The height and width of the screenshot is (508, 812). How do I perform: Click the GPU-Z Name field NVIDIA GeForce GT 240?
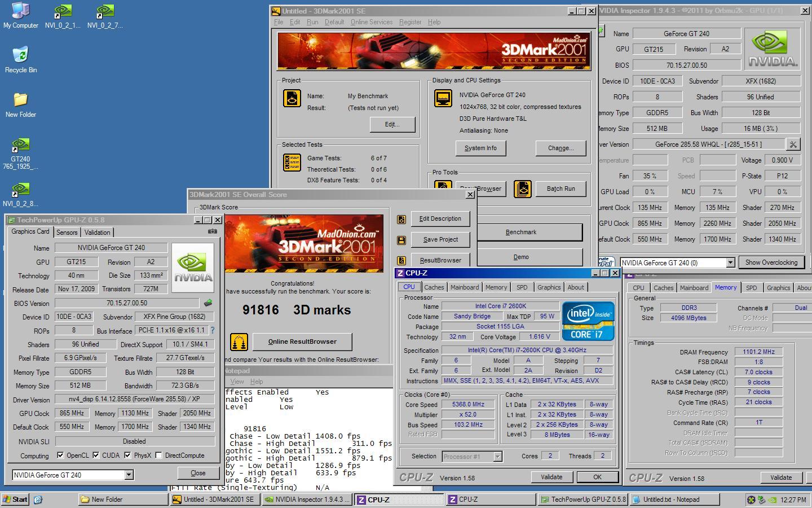click(111, 248)
